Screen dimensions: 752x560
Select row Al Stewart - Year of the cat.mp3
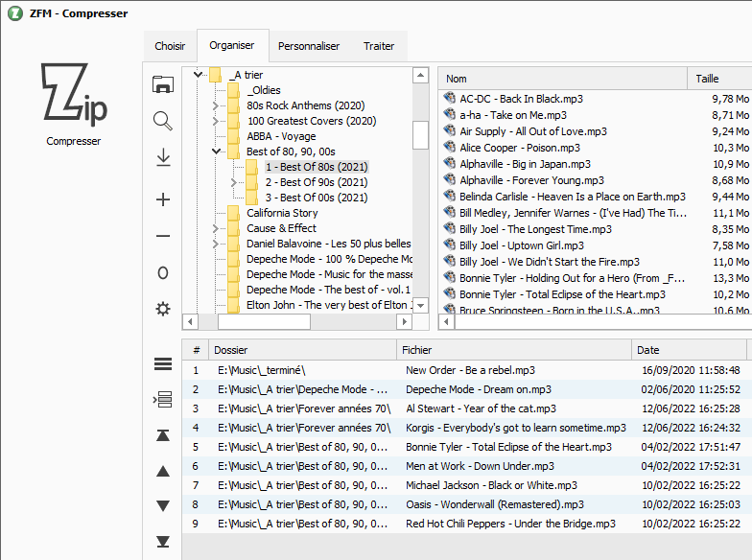[466, 408]
